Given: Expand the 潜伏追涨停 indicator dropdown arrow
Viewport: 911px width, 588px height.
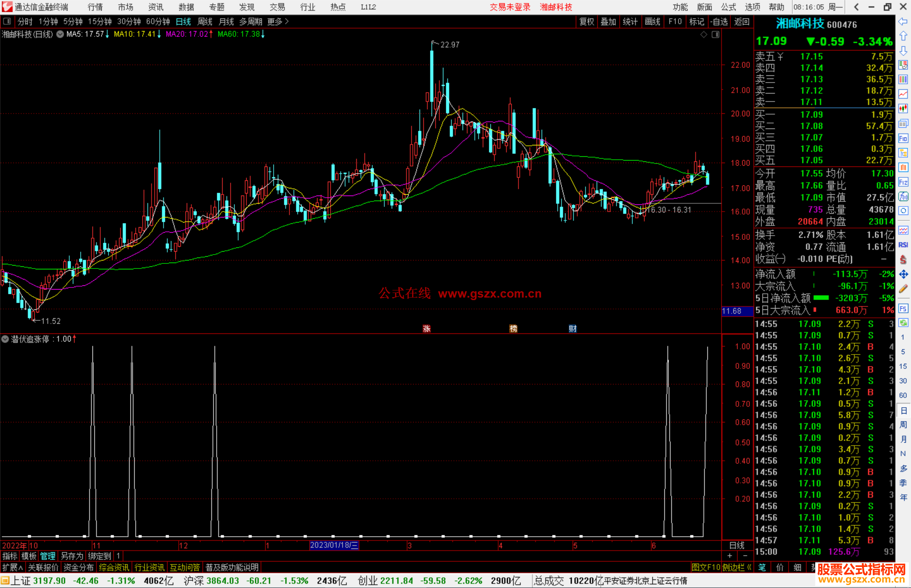Looking at the screenshot, I should coord(5,339).
